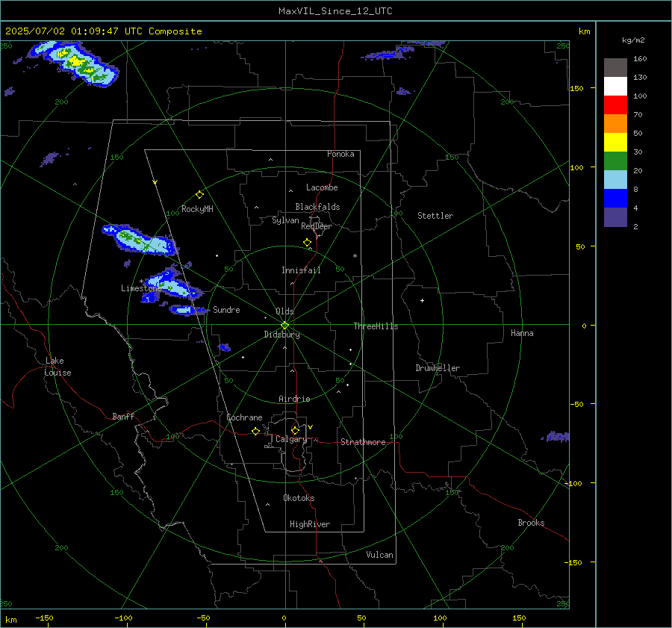Click the 100 tick on the right km axis
The image size is (672, 628).
(577, 167)
